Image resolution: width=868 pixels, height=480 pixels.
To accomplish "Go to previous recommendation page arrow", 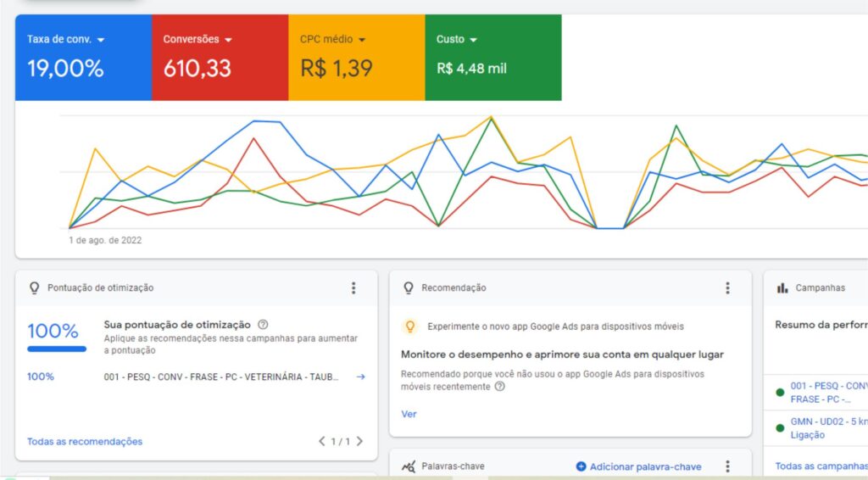I will click(x=321, y=441).
